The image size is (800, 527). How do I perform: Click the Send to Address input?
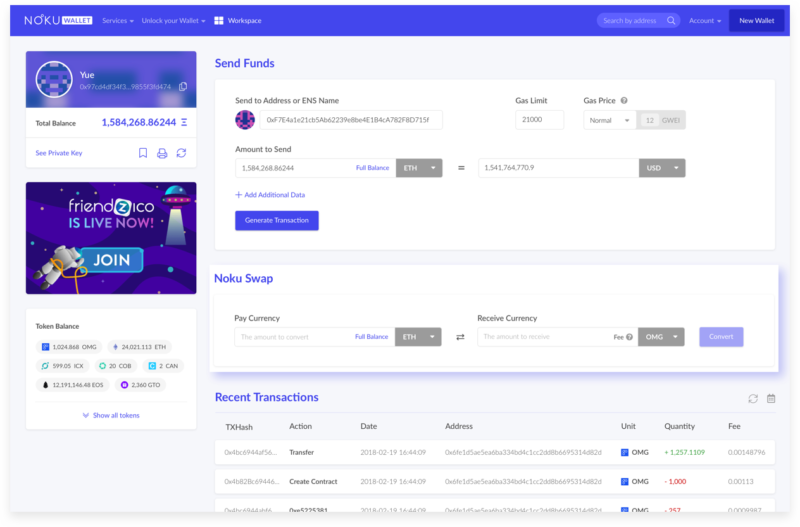[x=351, y=120]
